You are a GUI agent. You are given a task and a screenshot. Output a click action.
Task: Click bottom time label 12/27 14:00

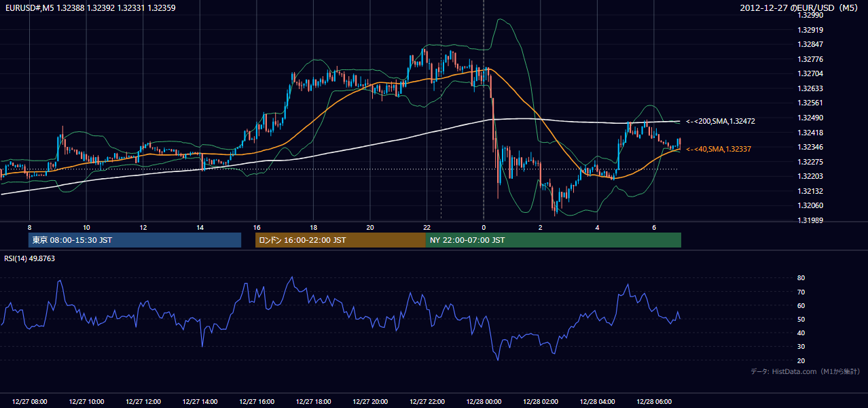200,402
